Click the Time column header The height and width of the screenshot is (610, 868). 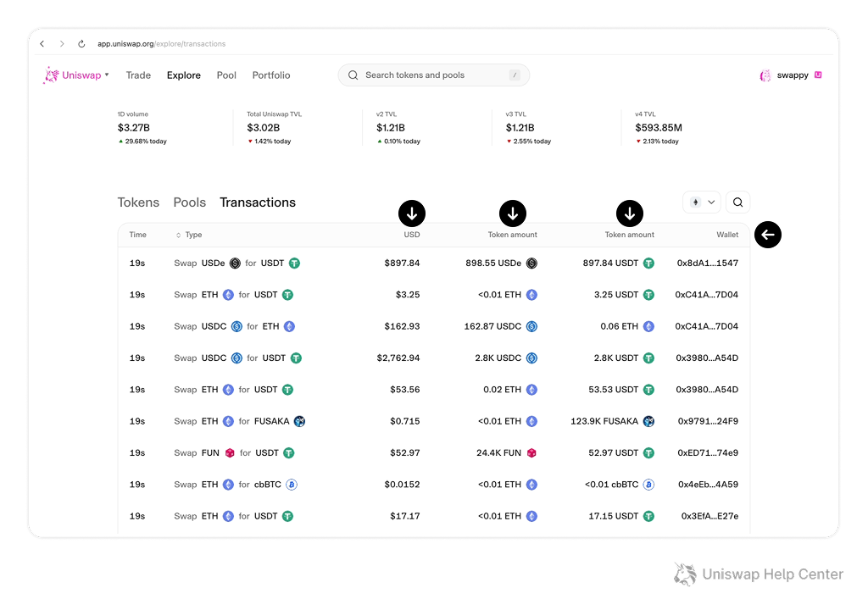(138, 235)
